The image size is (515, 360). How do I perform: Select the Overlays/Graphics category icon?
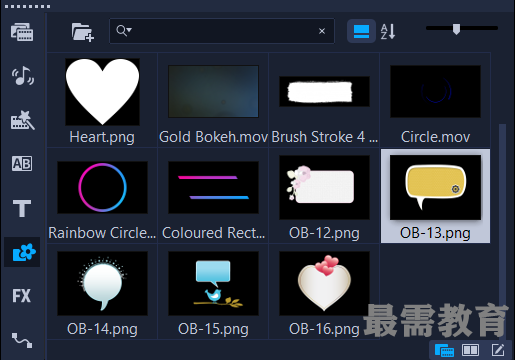pyautogui.click(x=22, y=252)
